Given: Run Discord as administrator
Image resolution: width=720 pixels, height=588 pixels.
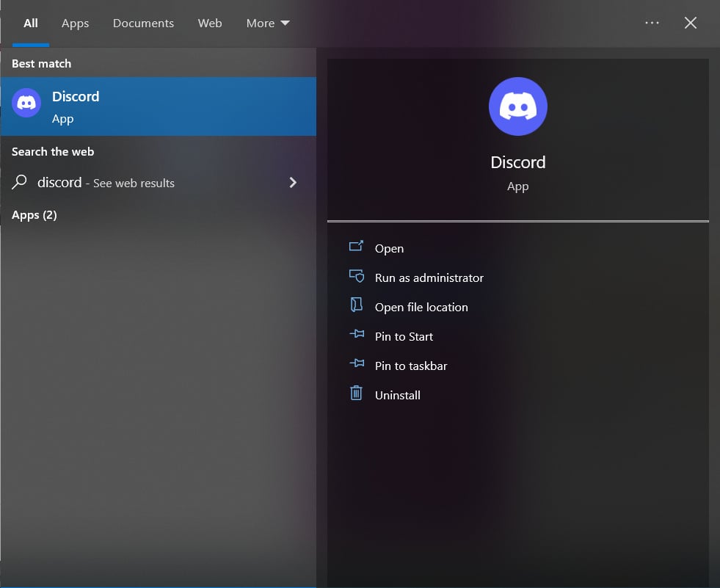Looking at the screenshot, I should click(x=429, y=277).
